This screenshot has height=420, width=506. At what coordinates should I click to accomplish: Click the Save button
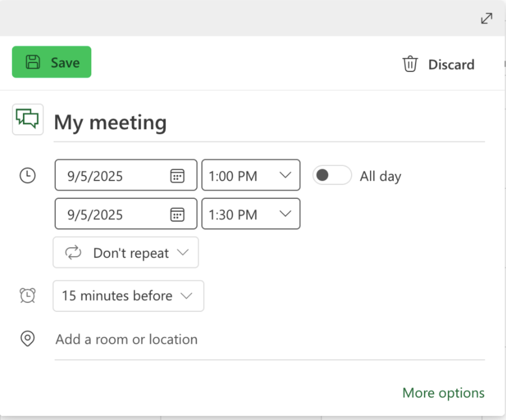(x=51, y=62)
